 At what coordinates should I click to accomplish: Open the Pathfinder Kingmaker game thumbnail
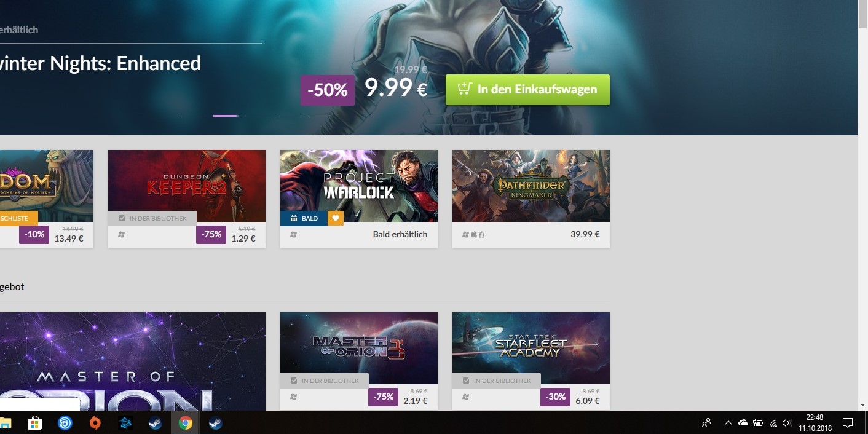pyautogui.click(x=531, y=186)
